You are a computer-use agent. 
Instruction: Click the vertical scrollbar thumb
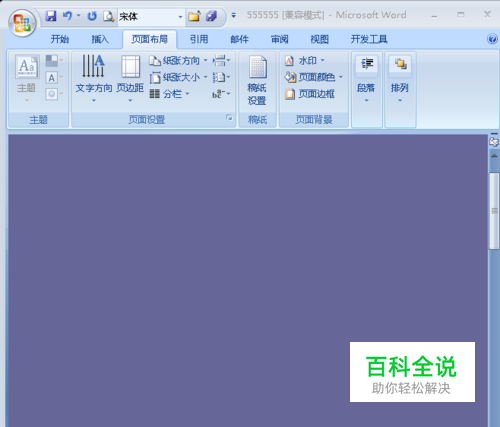click(x=494, y=211)
